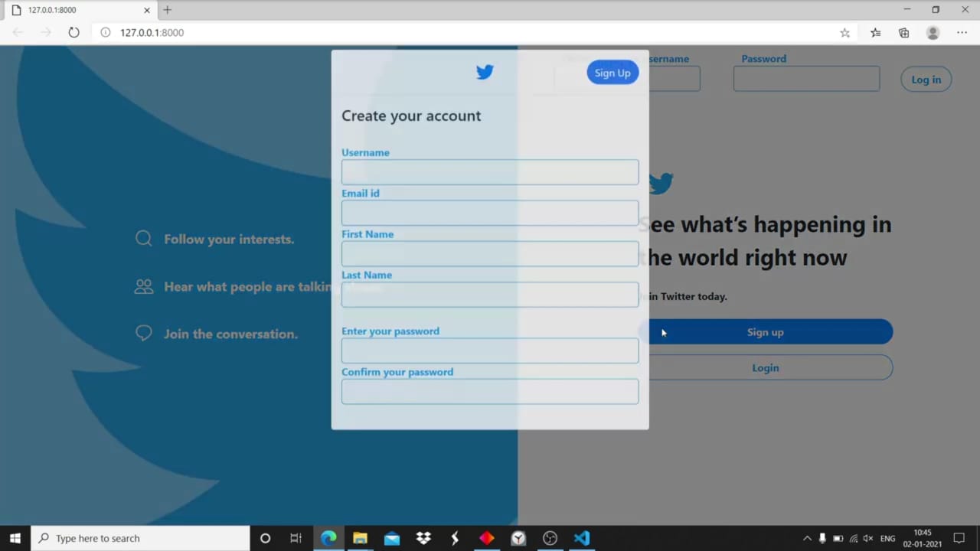Open File Explorer from the taskbar
The image size is (980, 551).
pos(360,538)
